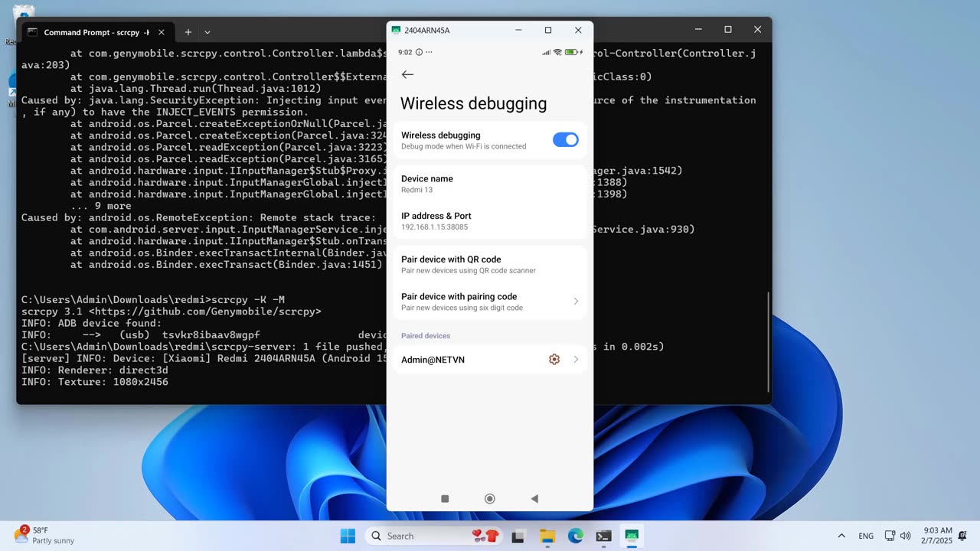Click the three dots in phone status bar
This screenshot has width=980, height=551.
point(429,52)
